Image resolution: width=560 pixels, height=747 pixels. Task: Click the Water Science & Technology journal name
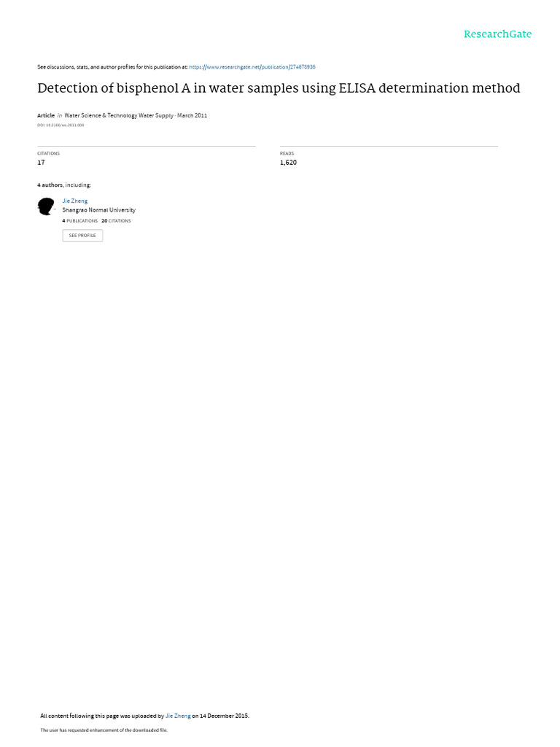coord(119,115)
